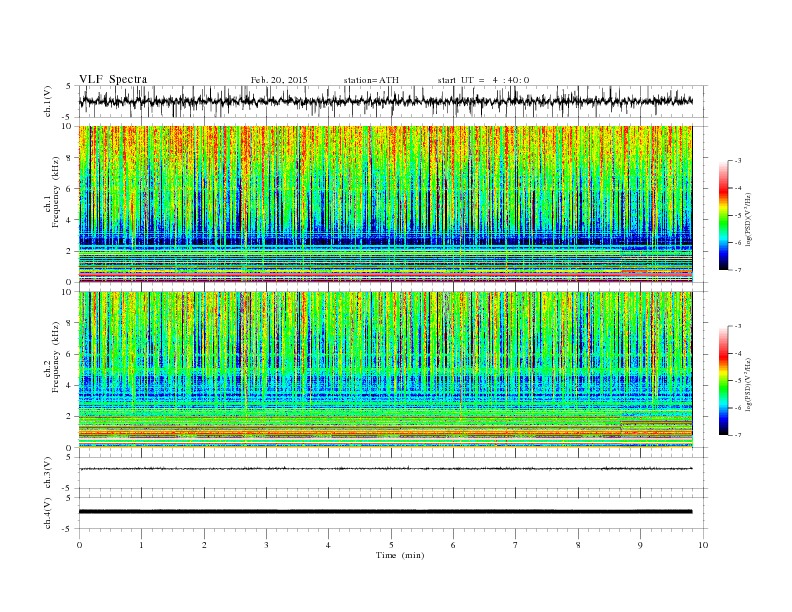The height and width of the screenshot is (612, 792).
Task: Click time axis tick label "3"
Action: click(x=266, y=545)
